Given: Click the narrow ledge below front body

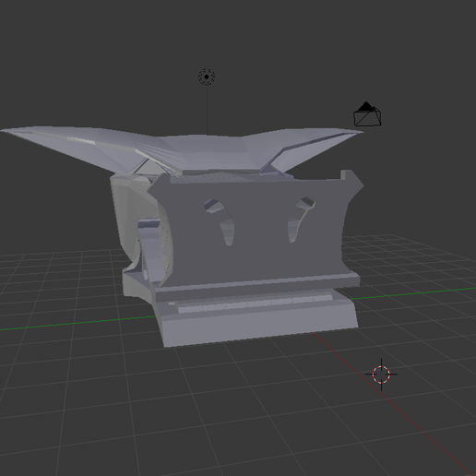Looking at the screenshot, I should 257,282.
